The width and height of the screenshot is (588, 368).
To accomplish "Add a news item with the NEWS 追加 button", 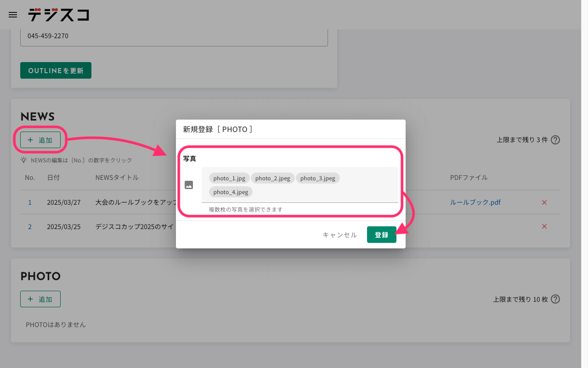I will click(x=40, y=140).
